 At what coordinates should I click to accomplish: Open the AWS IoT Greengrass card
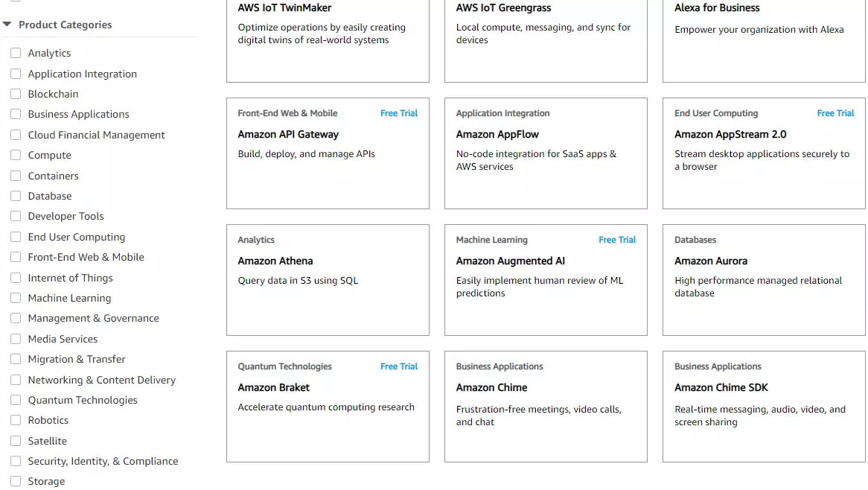[503, 7]
